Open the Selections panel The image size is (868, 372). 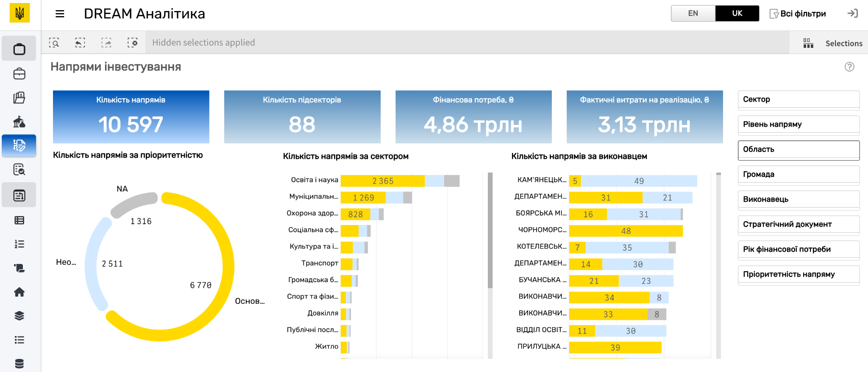[833, 43]
